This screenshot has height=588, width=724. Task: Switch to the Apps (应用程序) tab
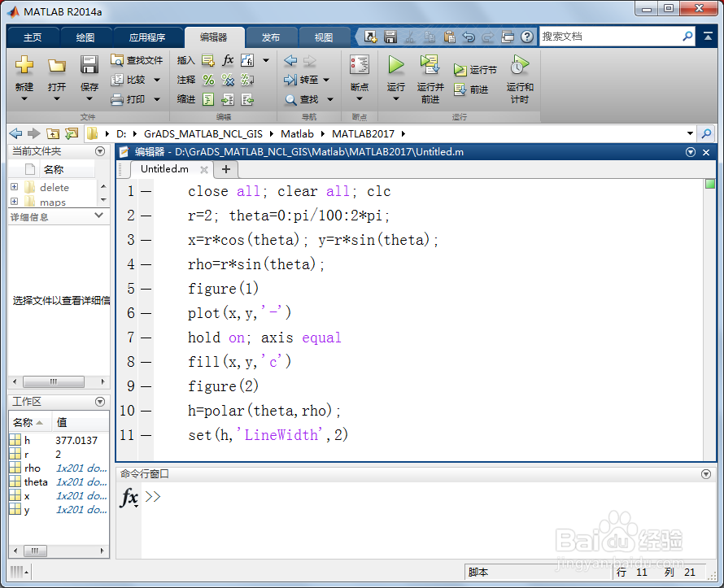(146, 37)
